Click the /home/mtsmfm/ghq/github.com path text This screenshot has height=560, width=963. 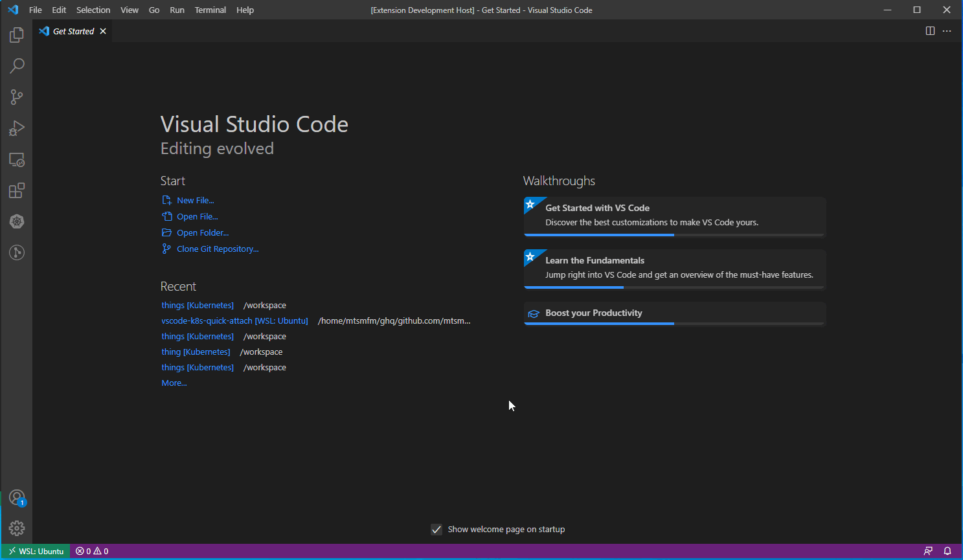tap(394, 321)
